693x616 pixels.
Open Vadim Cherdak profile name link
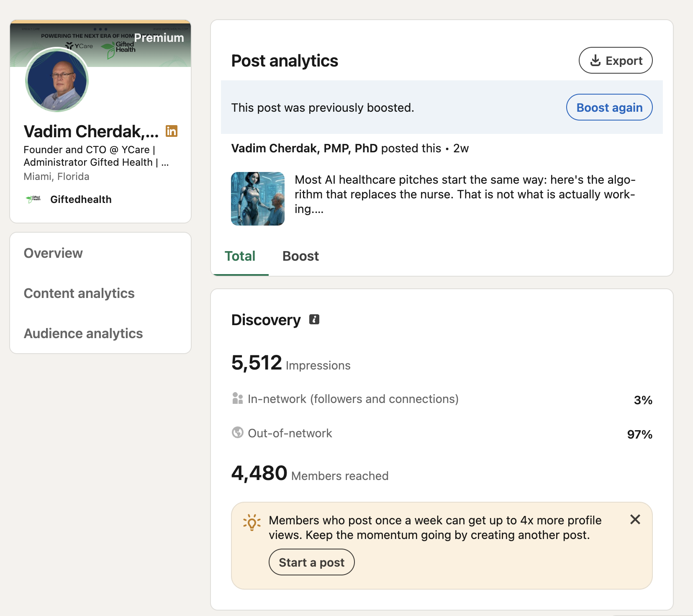pos(91,131)
